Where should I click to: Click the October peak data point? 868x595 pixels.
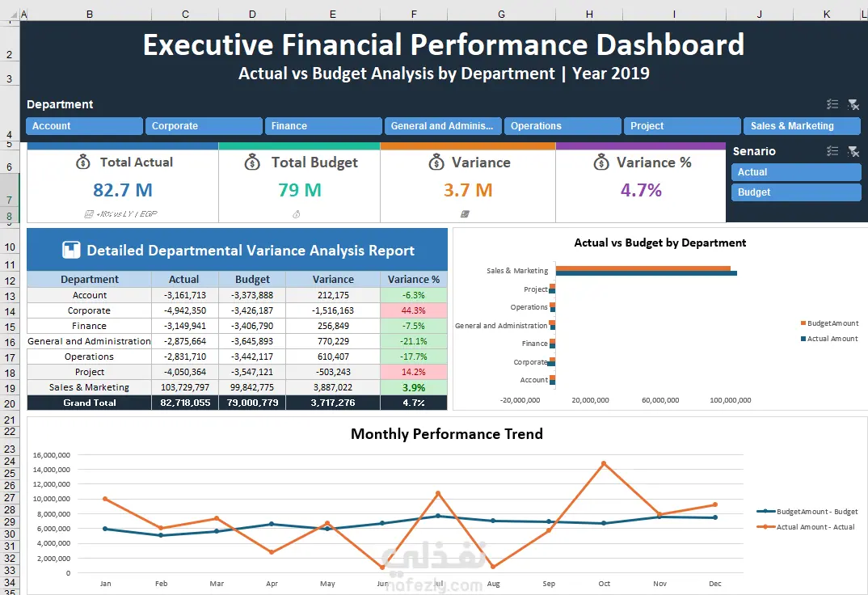pyautogui.click(x=604, y=463)
